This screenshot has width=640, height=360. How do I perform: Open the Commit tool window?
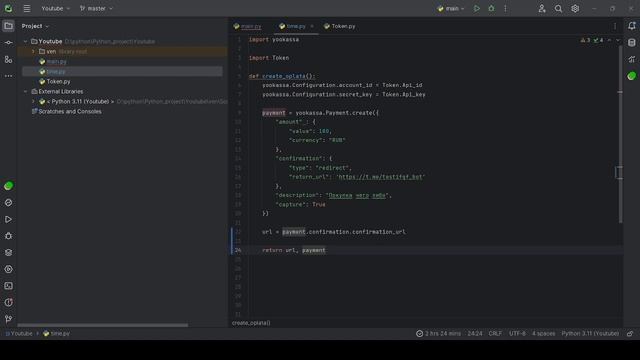pyautogui.click(x=8, y=42)
